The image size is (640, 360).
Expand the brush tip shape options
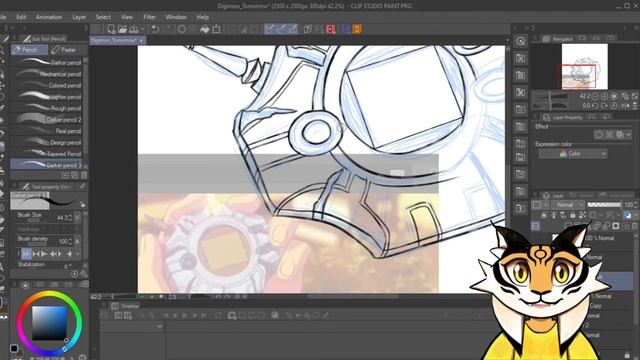78,254
